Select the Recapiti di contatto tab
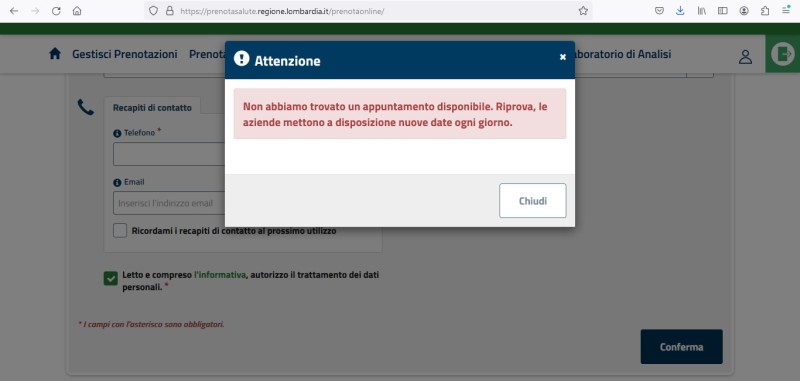Image resolution: width=800 pixels, height=381 pixels. 153,108
